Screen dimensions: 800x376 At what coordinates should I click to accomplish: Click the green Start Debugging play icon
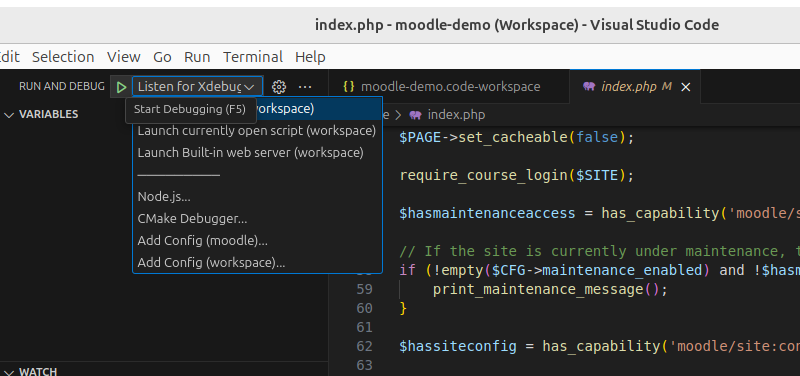[121, 87]
